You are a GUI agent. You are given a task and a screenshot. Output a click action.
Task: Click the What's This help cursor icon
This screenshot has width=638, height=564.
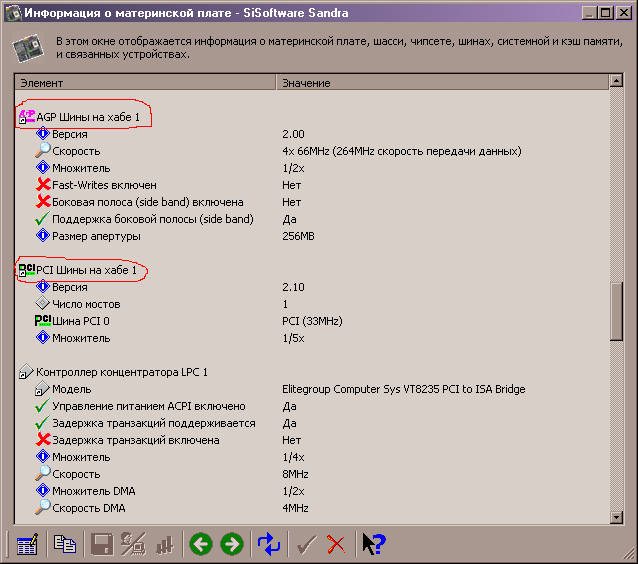tap(374, 544)
